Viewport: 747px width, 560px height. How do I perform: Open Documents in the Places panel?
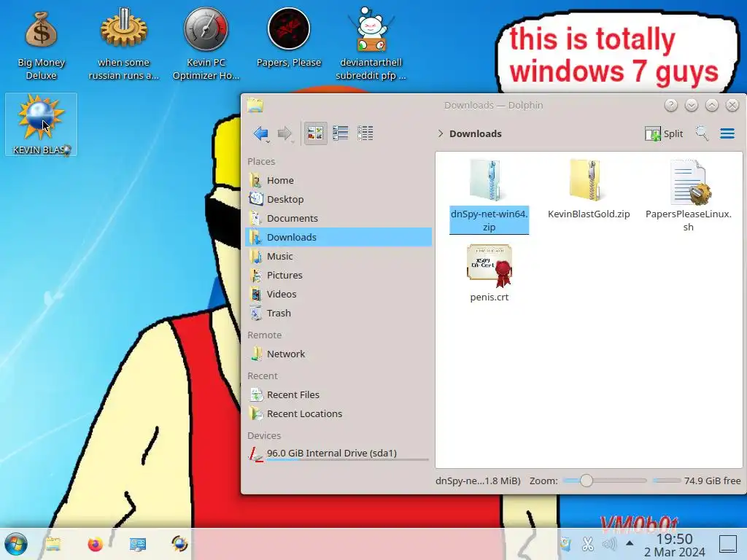pos(338,219)
